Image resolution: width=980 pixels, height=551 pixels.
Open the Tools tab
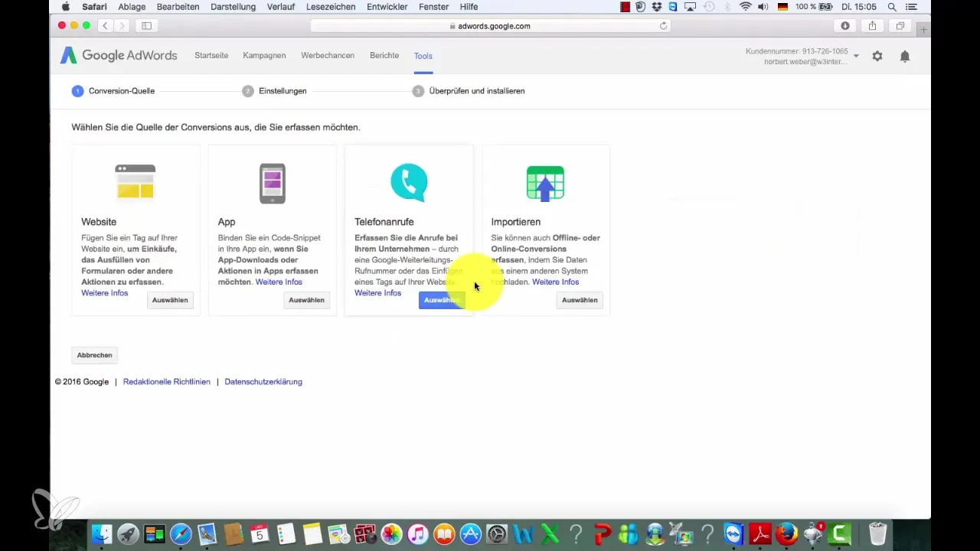click(x=423, y=56)
